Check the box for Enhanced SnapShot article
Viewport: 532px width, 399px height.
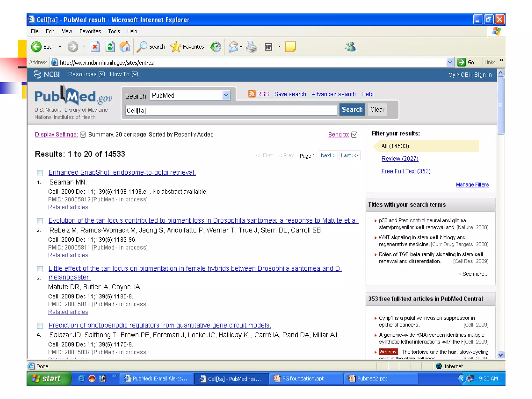(40, 173)
